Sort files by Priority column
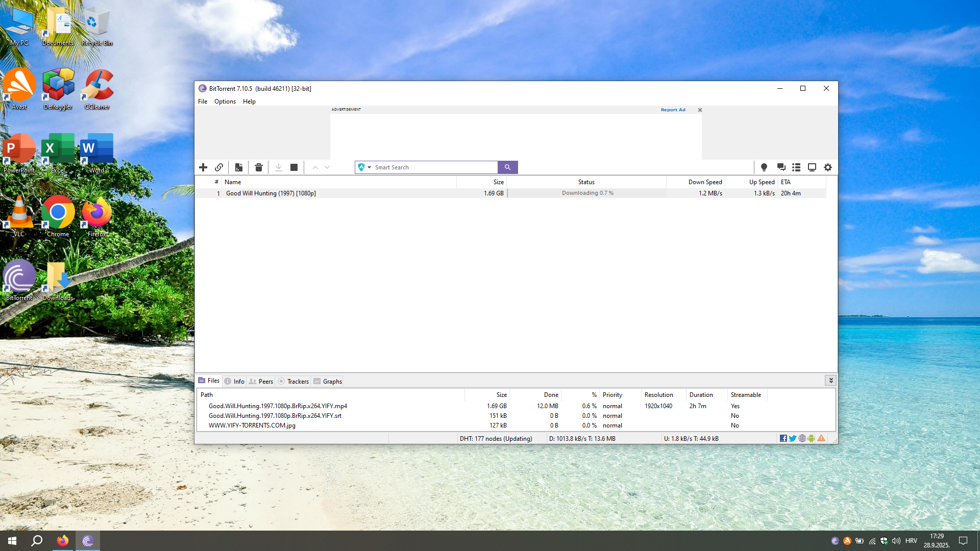Viewport: 980px width, 551px height. [x=620, y=395]
